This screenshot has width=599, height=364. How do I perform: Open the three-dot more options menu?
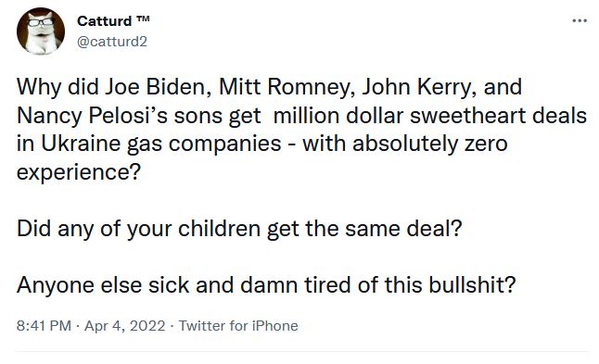(580, 20)
